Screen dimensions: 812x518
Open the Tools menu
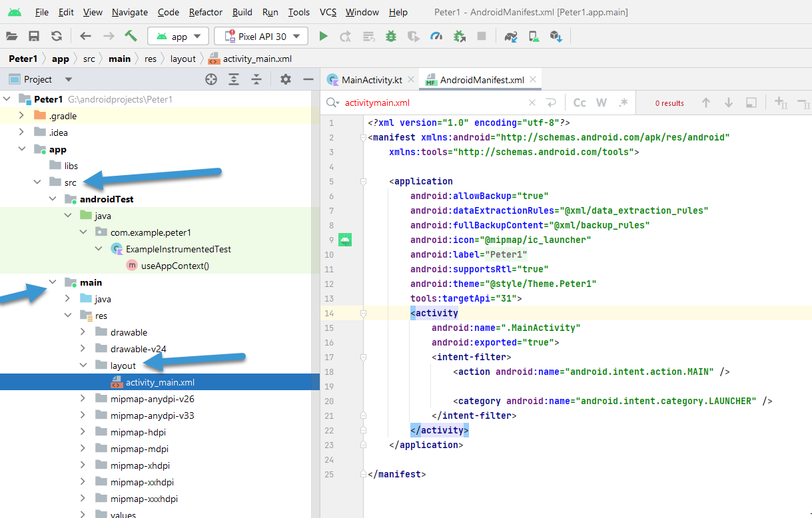[x=299, y=12]
